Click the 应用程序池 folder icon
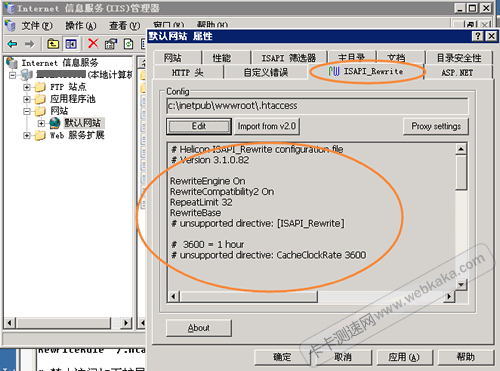Viewport: 500px width, 371px height. pos(40,99)
